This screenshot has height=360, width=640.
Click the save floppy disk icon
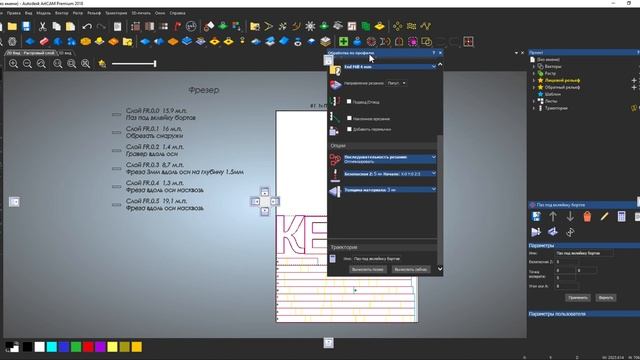[26, 27]
